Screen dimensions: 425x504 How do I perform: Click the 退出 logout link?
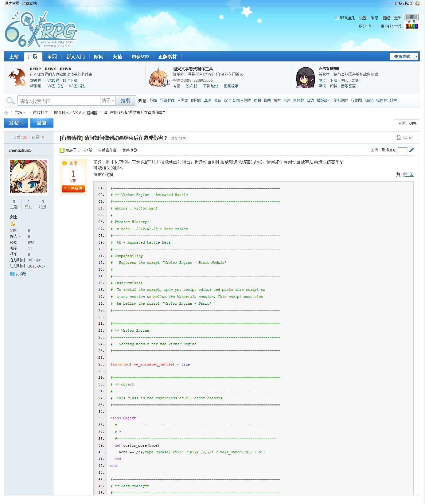click(398, 18)
